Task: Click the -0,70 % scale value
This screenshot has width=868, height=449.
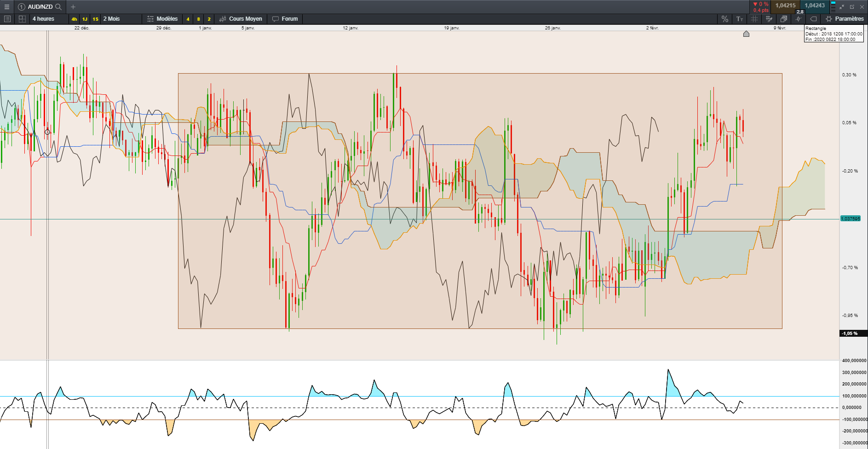Action: click(x=850, y=267)
